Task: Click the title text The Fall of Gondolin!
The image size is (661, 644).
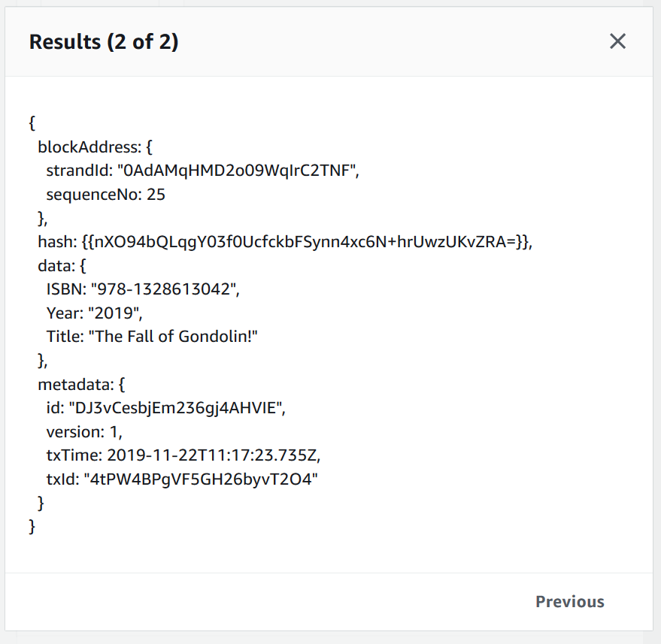Action: [174, 337]
